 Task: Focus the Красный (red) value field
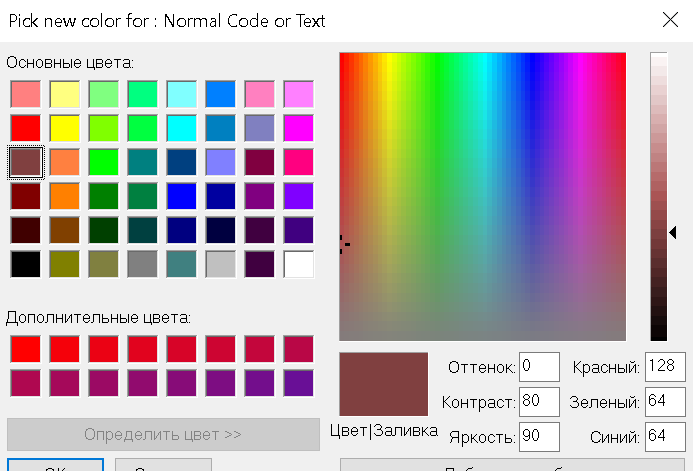click(665, 368)
